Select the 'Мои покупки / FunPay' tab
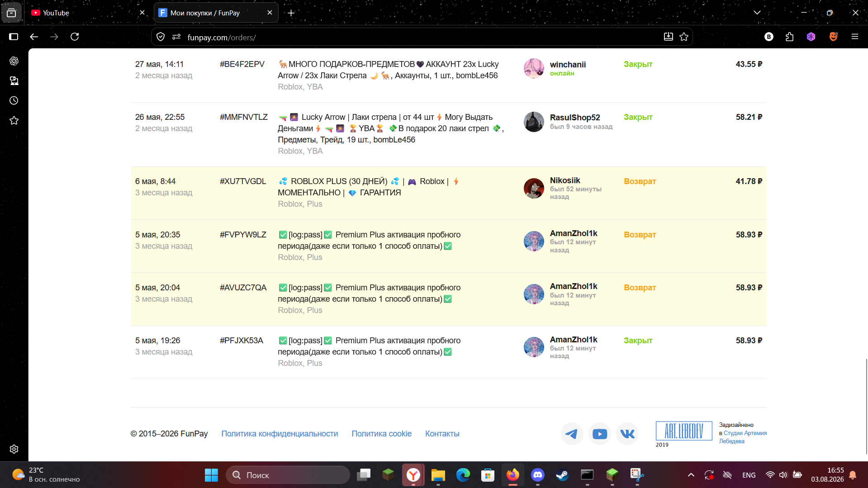The image size is (868, 488). [216, 13]
